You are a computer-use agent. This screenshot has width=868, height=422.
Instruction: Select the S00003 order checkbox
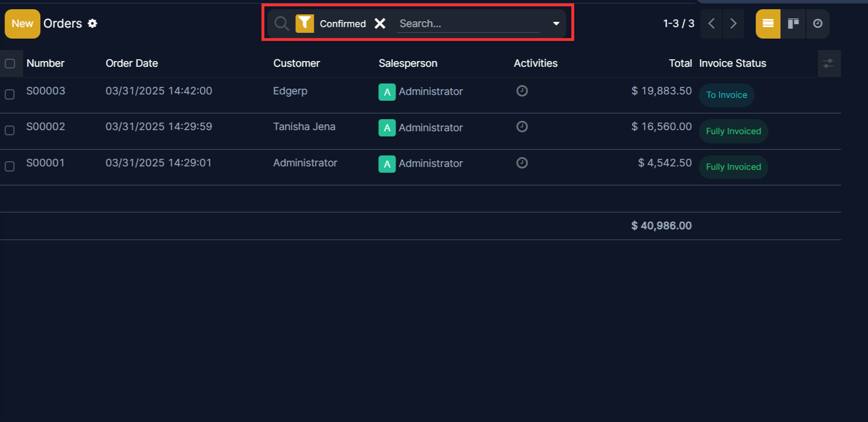10,94
